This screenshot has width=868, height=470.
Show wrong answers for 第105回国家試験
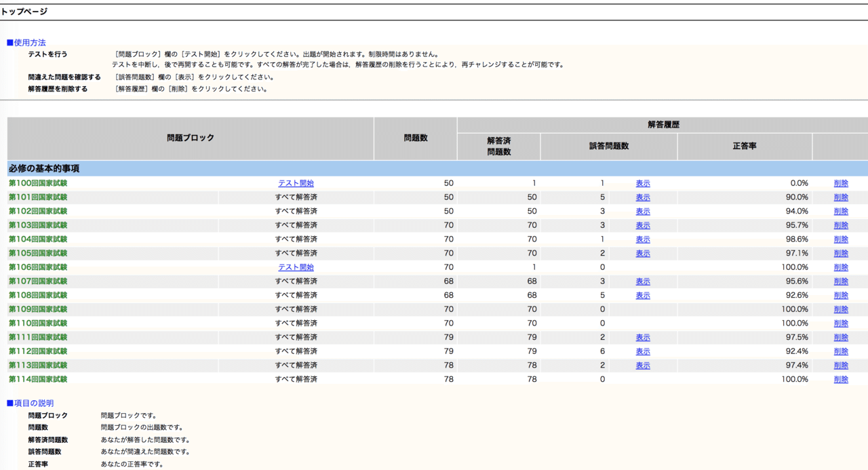coord(643,253)
